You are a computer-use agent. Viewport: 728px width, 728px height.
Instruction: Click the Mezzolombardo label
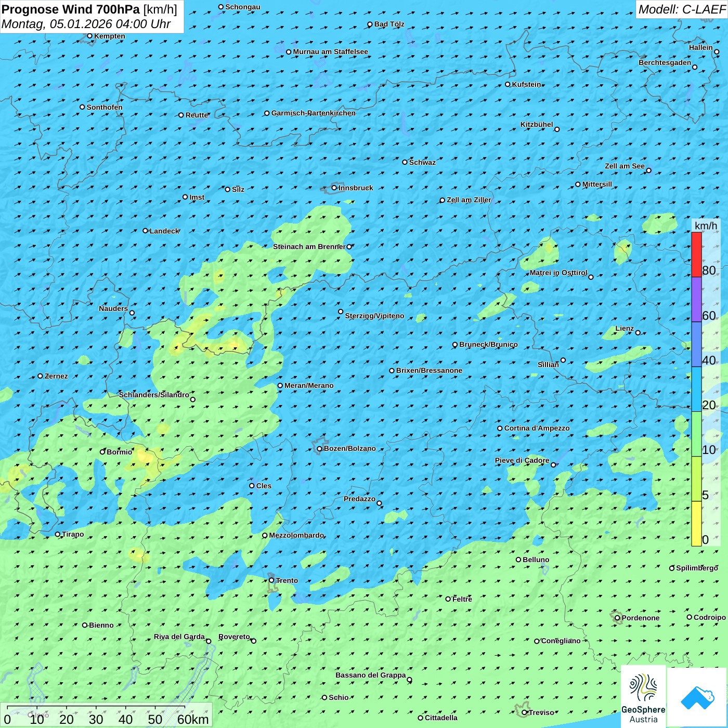pos(296,535)
